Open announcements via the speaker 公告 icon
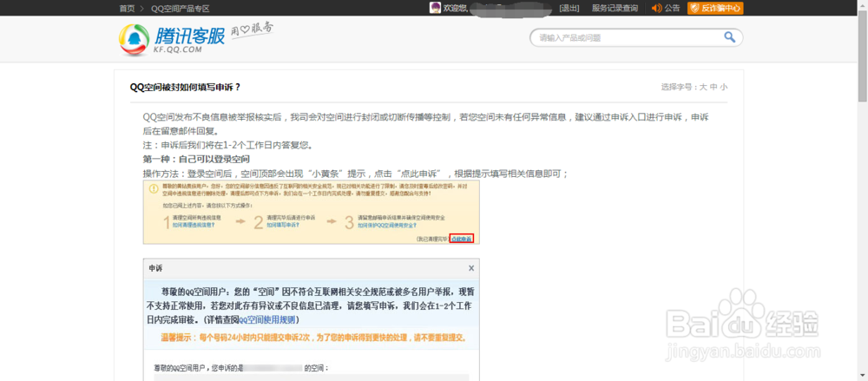The image size is (868, 381). (666, 8)
